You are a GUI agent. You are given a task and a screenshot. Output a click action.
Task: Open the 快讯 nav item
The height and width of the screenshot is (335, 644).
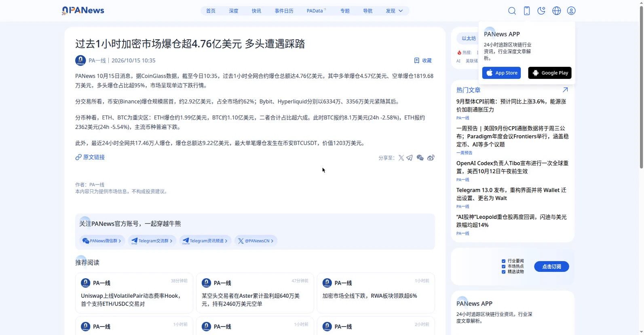[256, 11]
